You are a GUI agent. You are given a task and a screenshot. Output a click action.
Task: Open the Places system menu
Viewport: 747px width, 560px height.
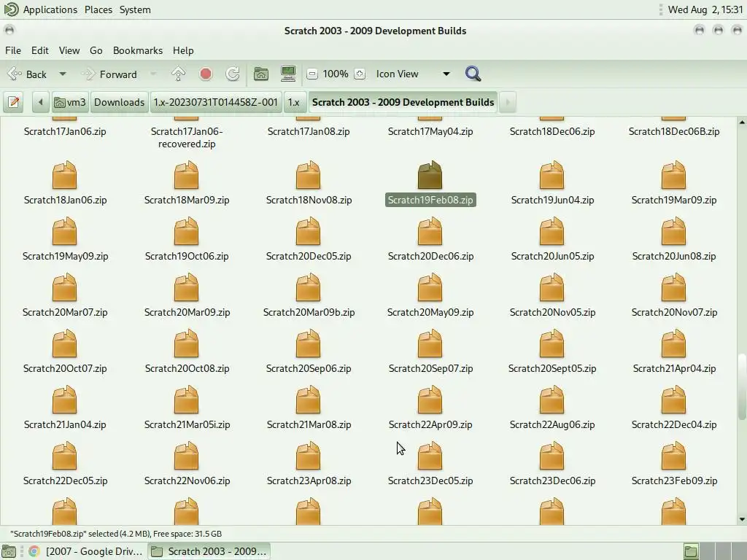pos(98,9)
